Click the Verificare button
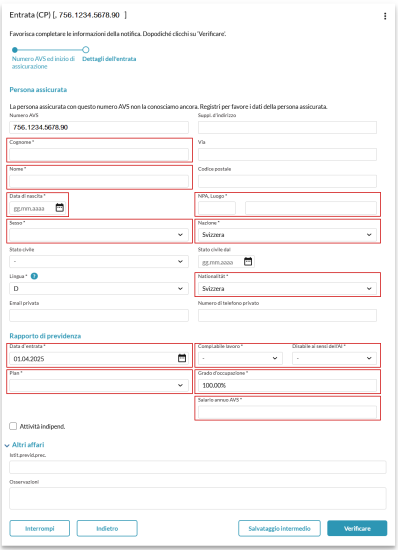The height and width of the screenshot is (550, 398). point(357,528)
